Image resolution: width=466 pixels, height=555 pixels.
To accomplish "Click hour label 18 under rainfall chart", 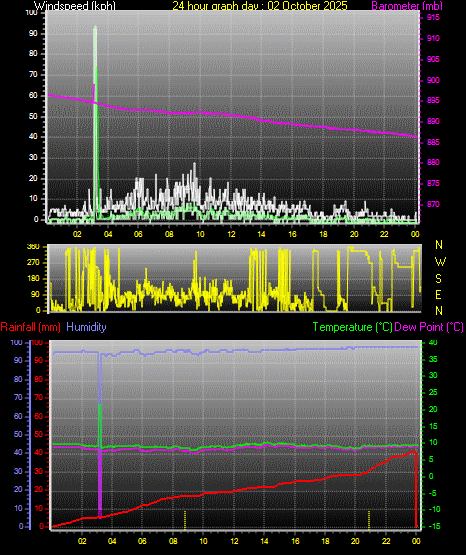I will pos(325,541).
